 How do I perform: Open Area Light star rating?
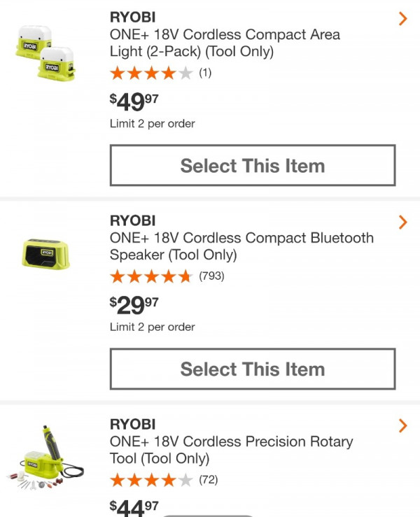pyautogui.click(x=151, y=73)
